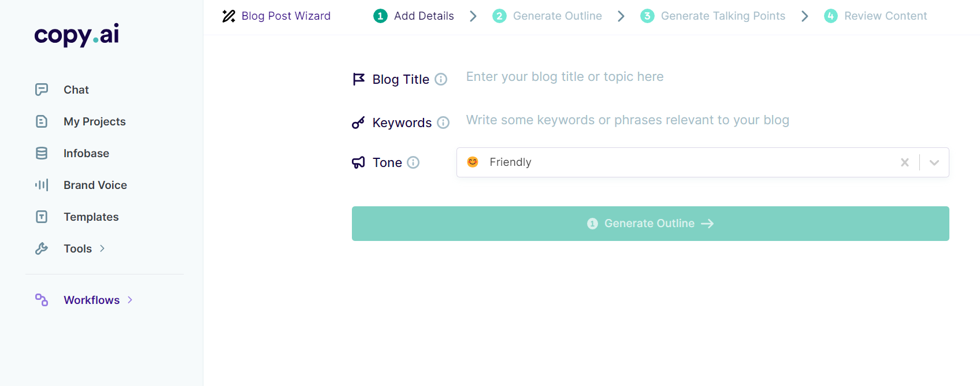This screenshot has width=980, height=386.
Task: Expand the Tools submenu chevron
Action: coord(102,248)
